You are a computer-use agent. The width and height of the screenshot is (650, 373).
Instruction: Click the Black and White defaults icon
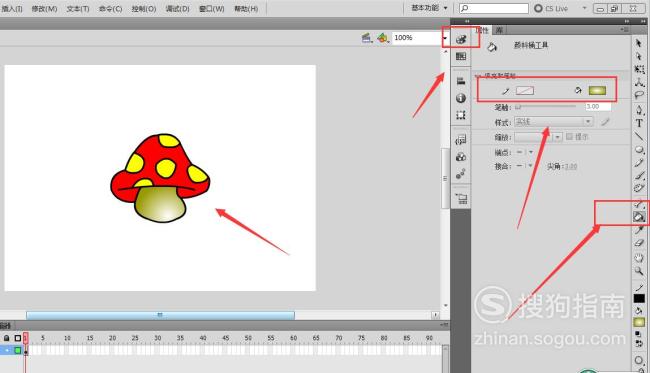pos(638,334)
